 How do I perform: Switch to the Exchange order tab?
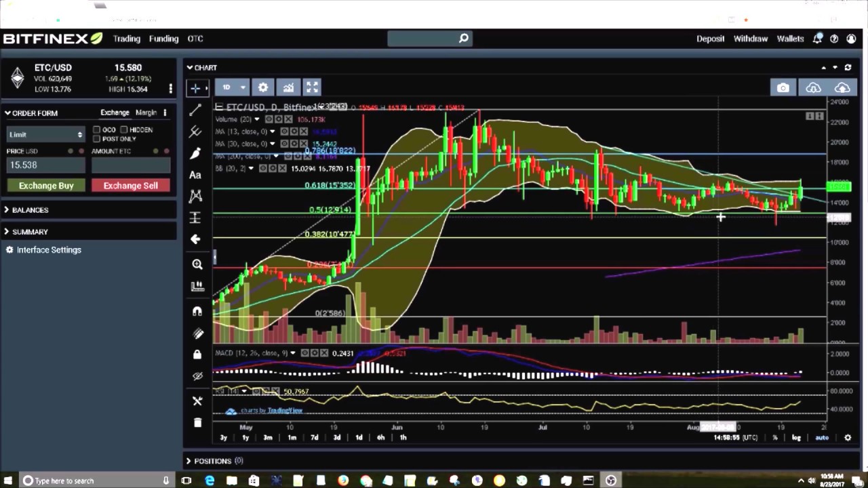tap(115, 113)
